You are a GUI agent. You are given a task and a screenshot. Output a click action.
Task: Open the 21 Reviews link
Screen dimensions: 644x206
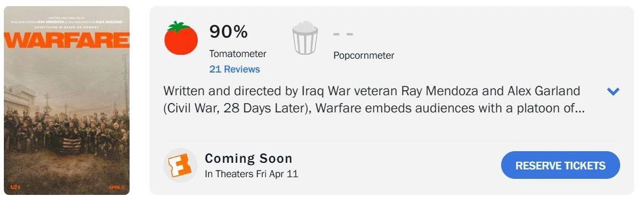pos(235,69)
